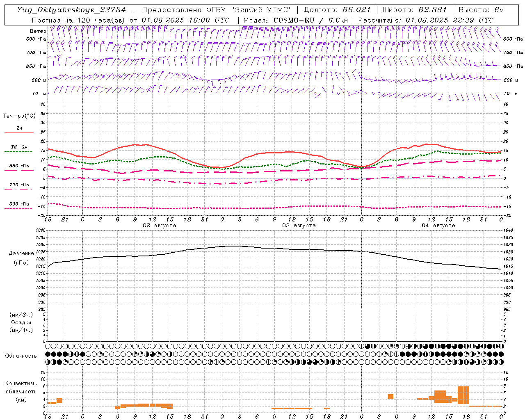Select the 'Предоставлено ФГБУ "ЗапСиб УГМС"' text

coord(217,10)
